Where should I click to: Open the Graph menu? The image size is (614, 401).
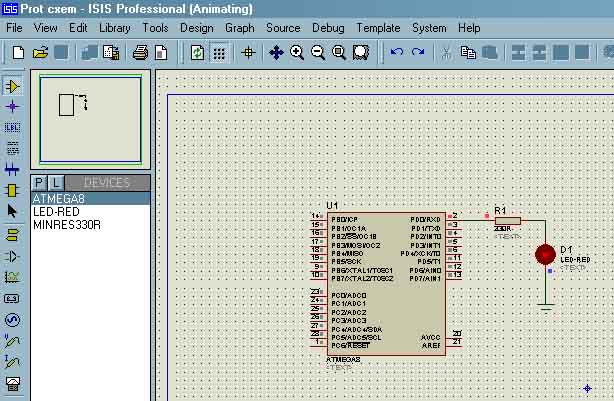(x=240, y=28)
